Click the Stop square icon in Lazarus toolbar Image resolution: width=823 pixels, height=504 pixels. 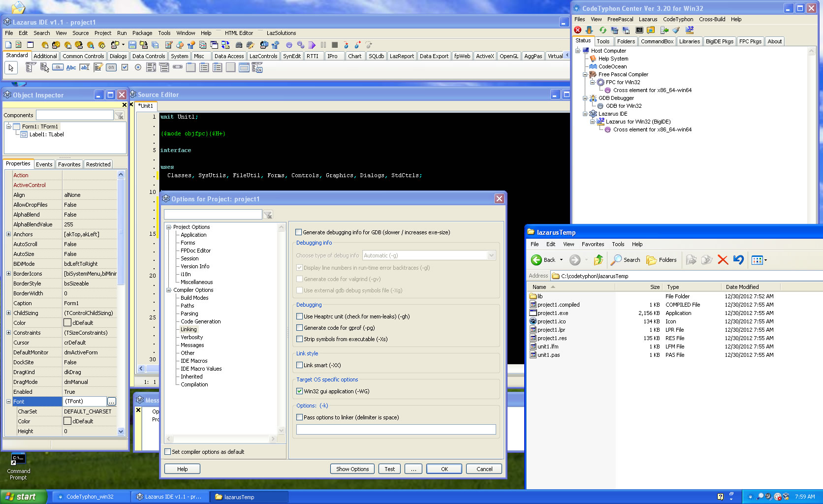coord(335,45)
